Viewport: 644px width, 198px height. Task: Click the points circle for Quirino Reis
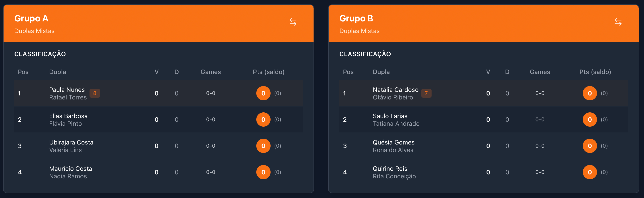589,172
